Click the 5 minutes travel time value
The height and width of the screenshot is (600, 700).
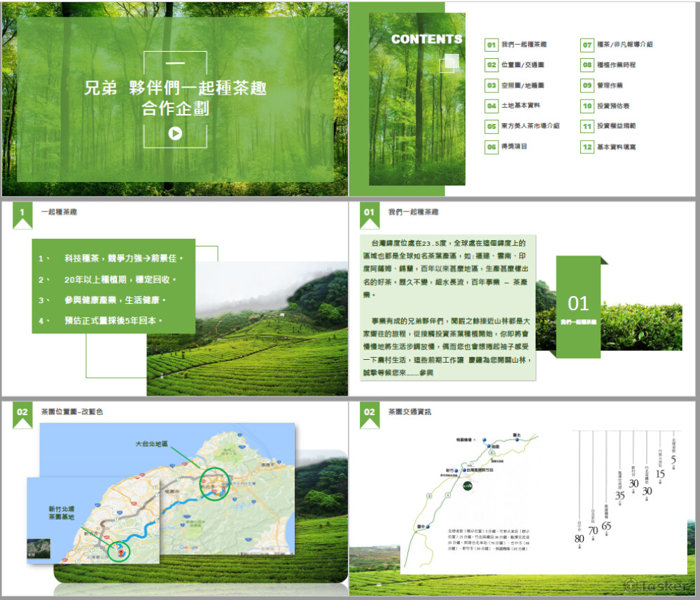pos(673,459)
